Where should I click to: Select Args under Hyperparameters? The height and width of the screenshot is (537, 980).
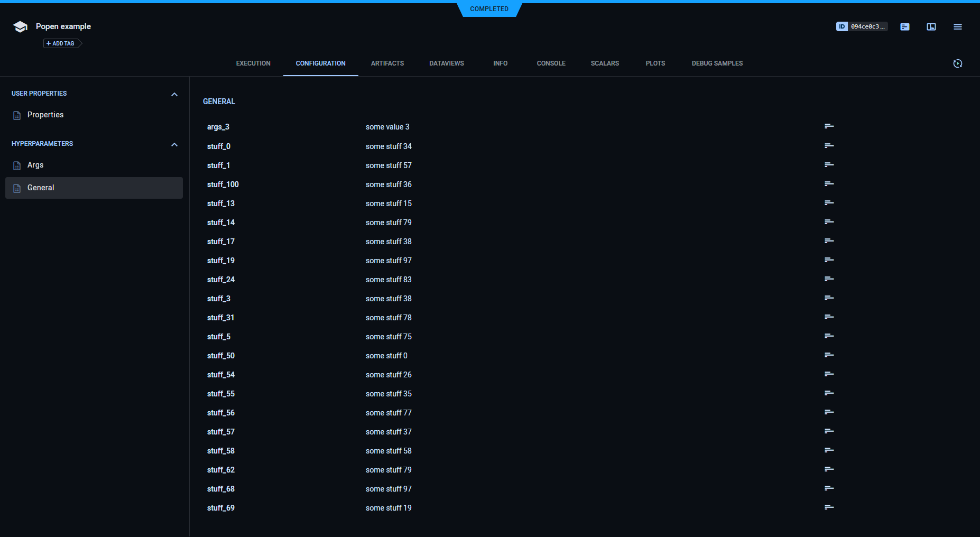click(x=35, y=165)
